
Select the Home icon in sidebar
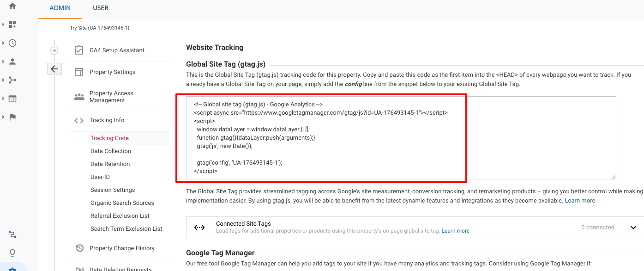(x=12, y=7)
